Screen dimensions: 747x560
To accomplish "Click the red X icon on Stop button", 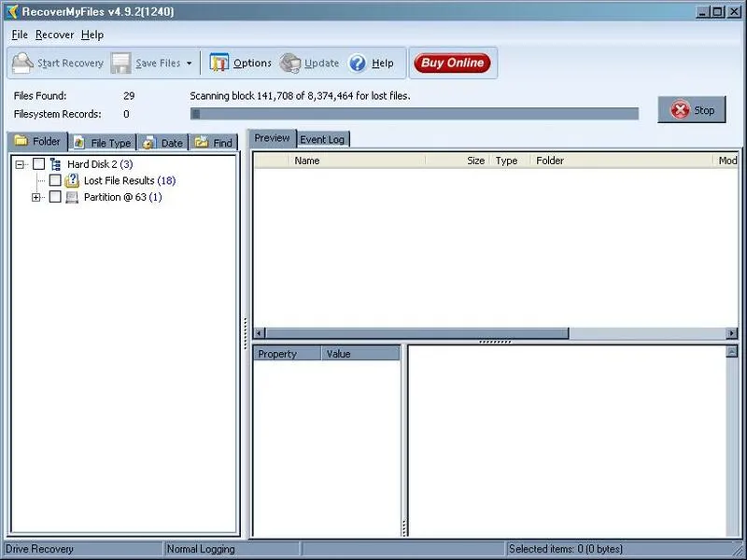I will click(680, 110).
